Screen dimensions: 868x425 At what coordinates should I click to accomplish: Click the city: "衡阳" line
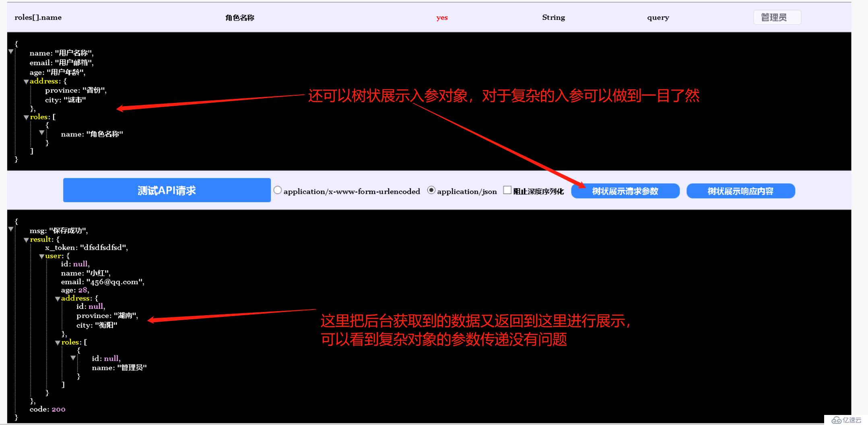click(97, 325)
